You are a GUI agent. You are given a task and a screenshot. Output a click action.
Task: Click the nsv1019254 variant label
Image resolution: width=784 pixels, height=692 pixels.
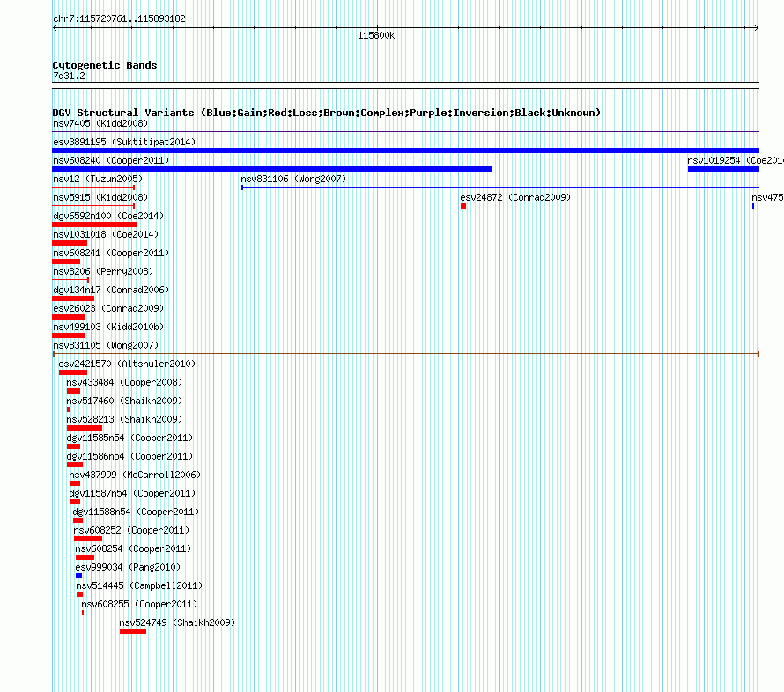click(x=735, y=160)
